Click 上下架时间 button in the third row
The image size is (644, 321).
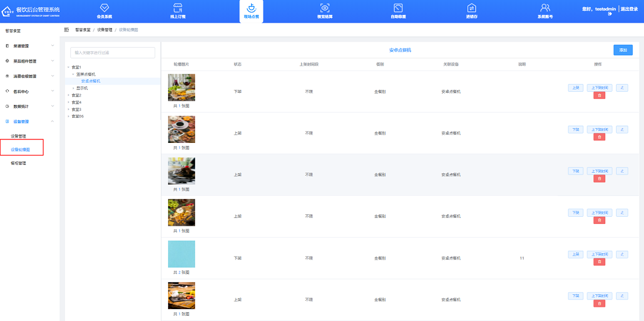click(599, 171)
